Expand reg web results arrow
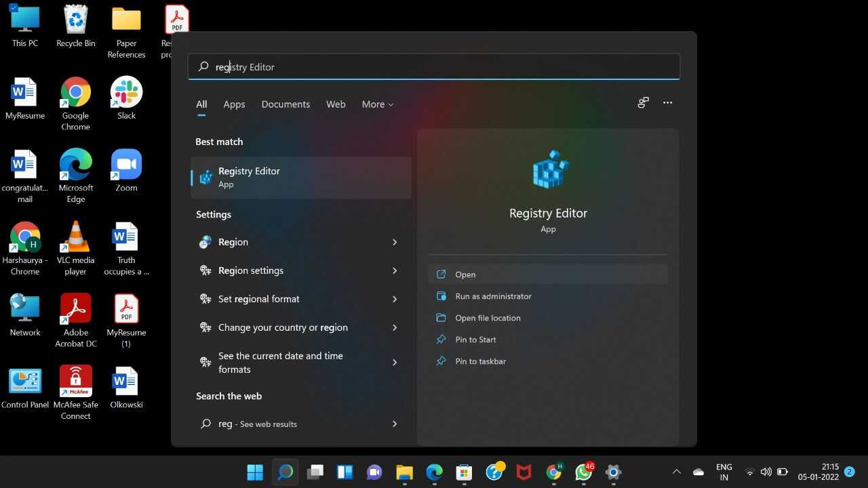The height and width of the screenshot is (488, 868). [395, 424]
